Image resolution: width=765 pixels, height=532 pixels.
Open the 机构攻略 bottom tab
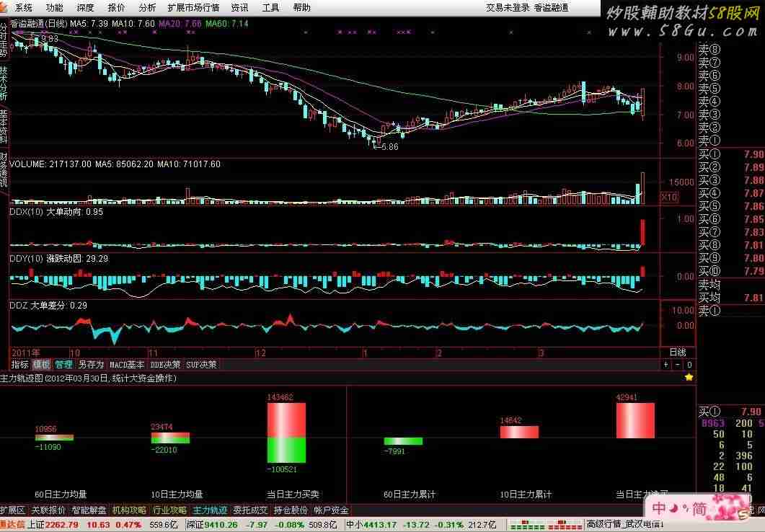[x=129, y=510]
